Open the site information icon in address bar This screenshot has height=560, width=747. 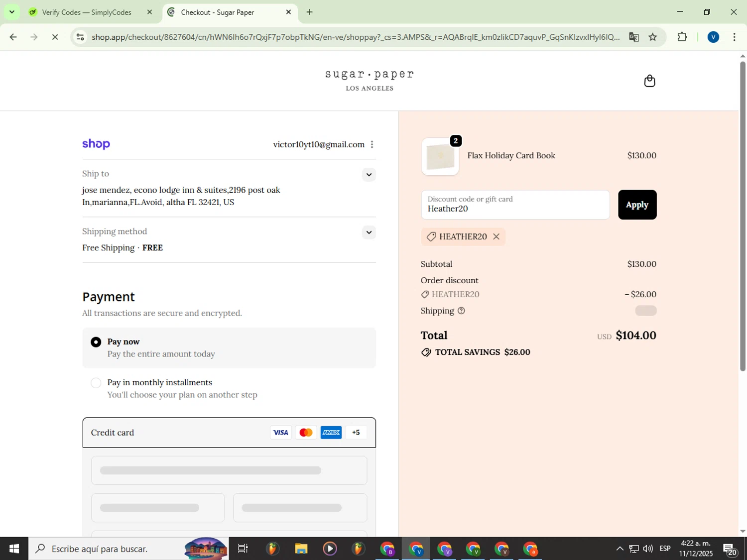click(x=80, y=37)
